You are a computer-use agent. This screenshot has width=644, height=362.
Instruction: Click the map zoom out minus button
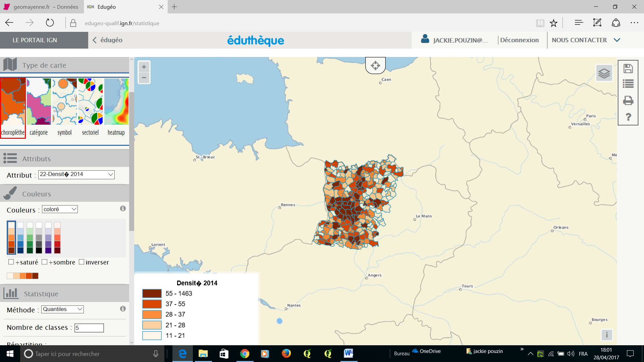click(144, 78)
